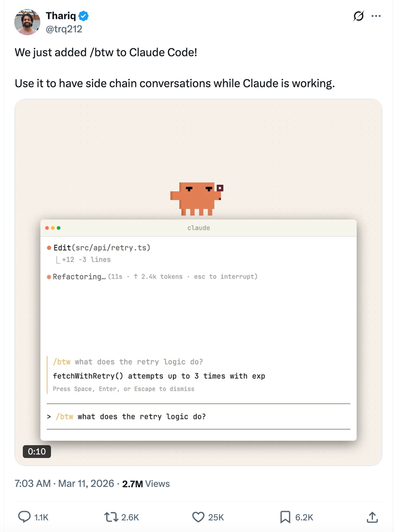Click the 2.7M Views count
This screenshot has height=532, width=395.
[x=146, y=484]
